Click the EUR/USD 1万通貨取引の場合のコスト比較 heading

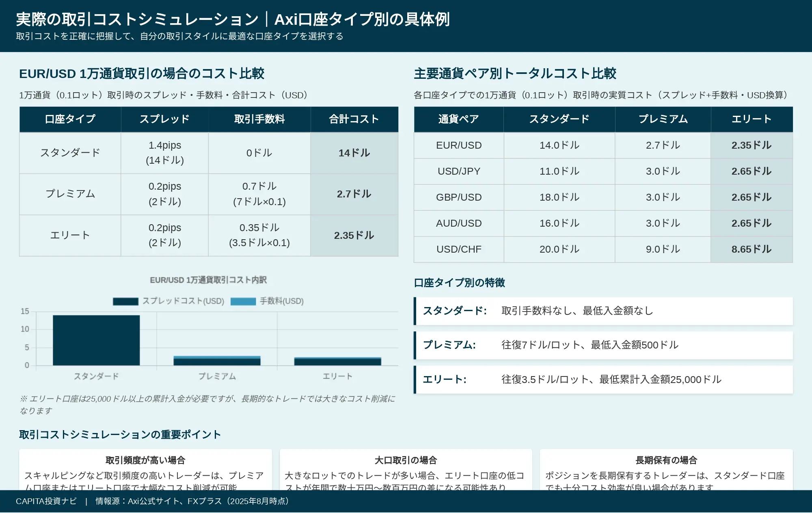pyautogui.click(x=142, y=74)
